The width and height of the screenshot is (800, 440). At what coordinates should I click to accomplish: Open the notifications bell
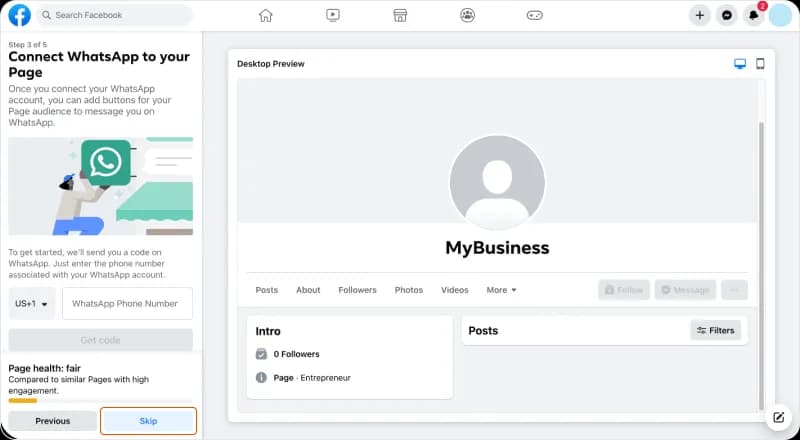pos(754,15)
